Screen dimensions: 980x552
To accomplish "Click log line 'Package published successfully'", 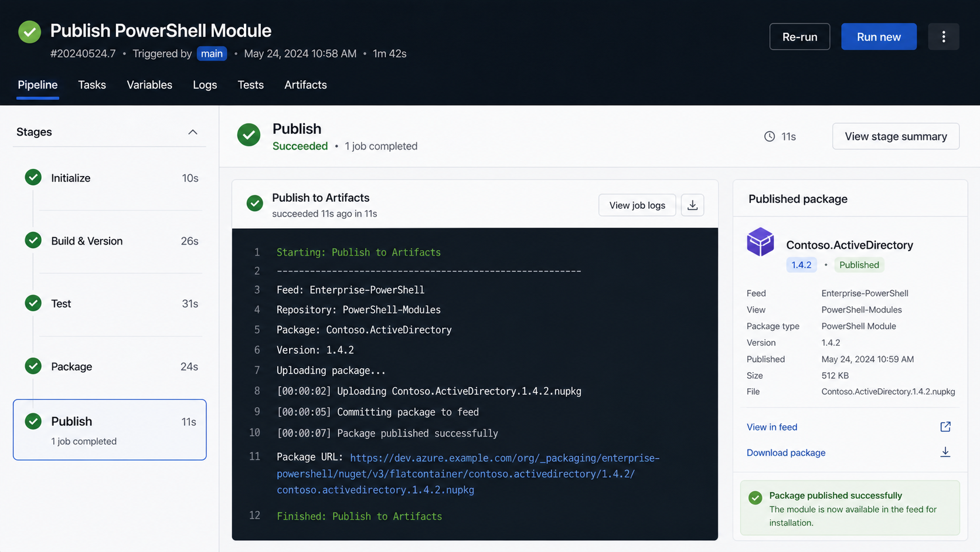I will [x=387, y=434].
